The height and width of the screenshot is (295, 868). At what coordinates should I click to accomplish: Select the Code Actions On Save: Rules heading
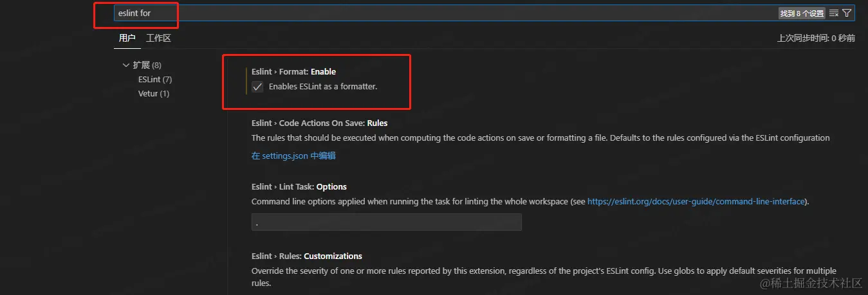click(319, 123)
